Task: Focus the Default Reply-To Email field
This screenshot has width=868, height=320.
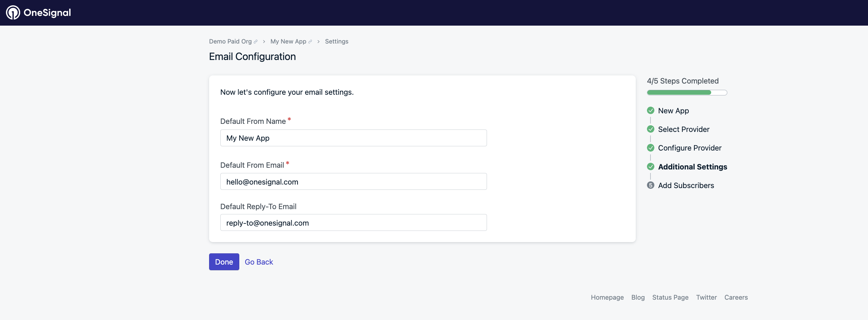Action: pos(353,222)
